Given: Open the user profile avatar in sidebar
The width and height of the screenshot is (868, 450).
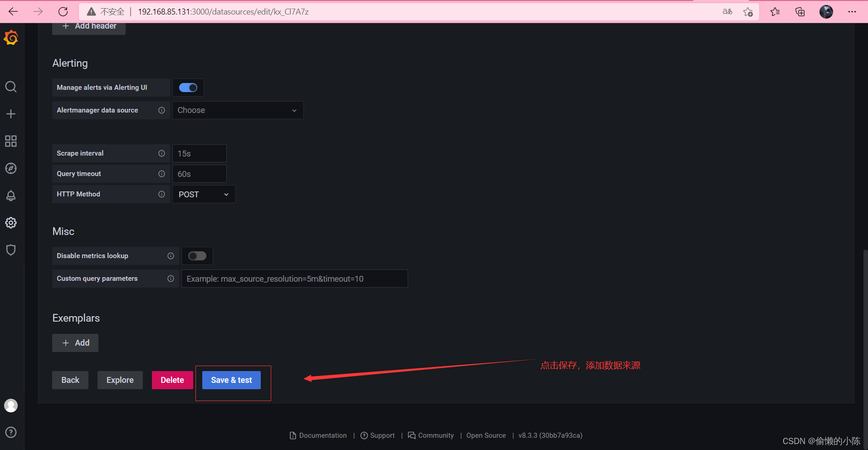Looking at the screenshot, I should (x=11, y=406).
